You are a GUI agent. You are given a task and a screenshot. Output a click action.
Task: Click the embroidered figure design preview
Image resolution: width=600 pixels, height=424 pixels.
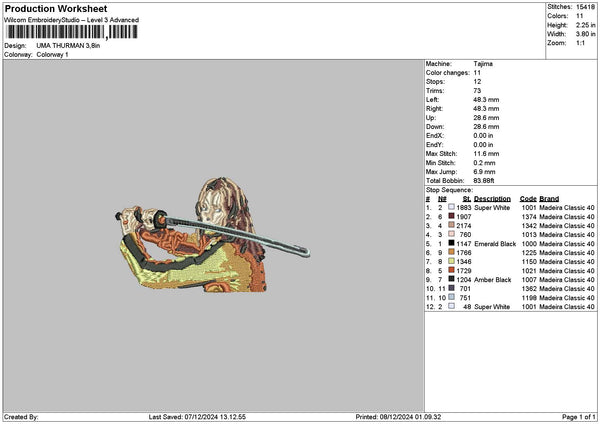click(213, 235)
